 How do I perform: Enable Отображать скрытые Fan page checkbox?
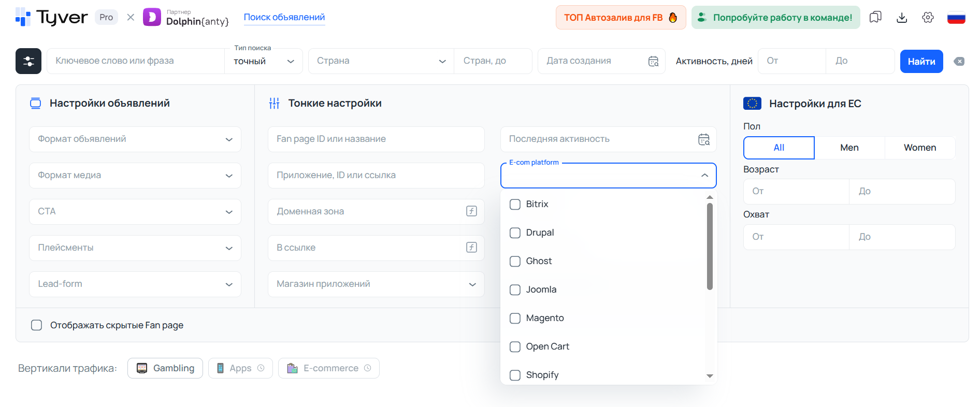(x=36, y=325)
